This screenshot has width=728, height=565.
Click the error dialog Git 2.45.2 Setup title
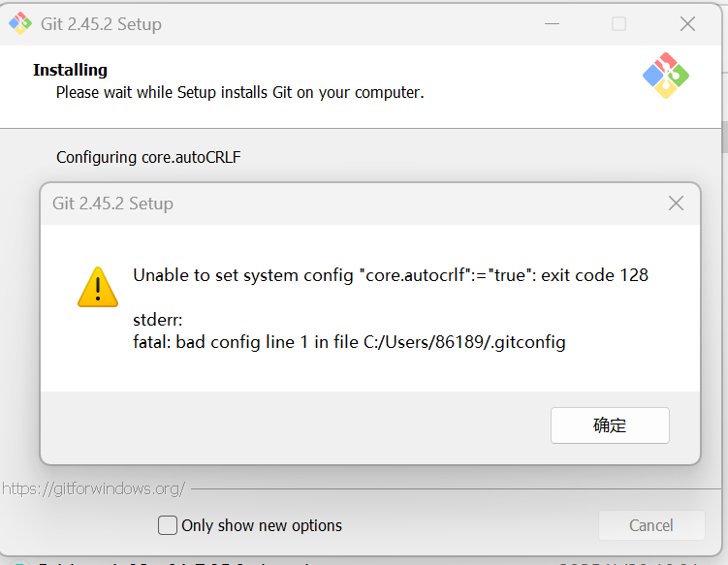pos(112,204)
